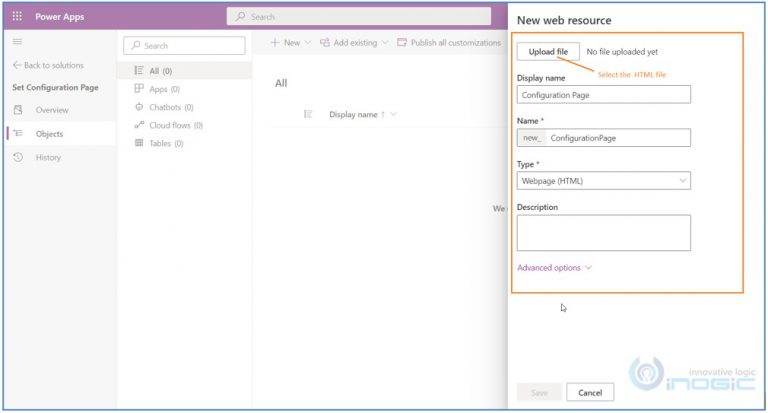Open the Type dropdown showing Webpage (HTML)
768x413 pixels.
click(x=603, y=181)
